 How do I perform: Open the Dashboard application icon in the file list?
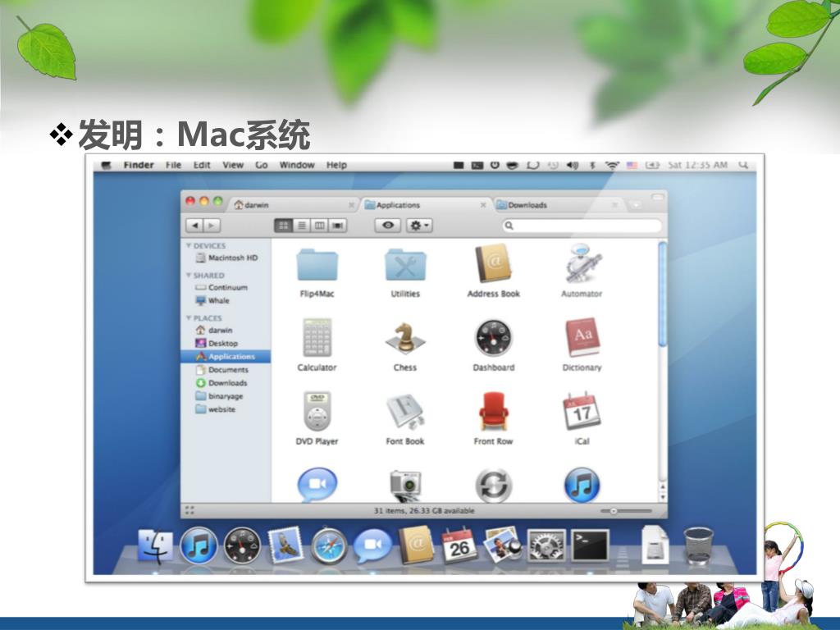[493, 338]
